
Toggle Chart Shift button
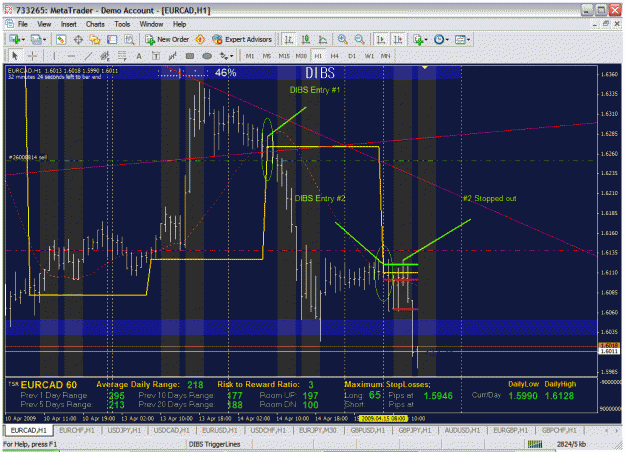(398, 39)
